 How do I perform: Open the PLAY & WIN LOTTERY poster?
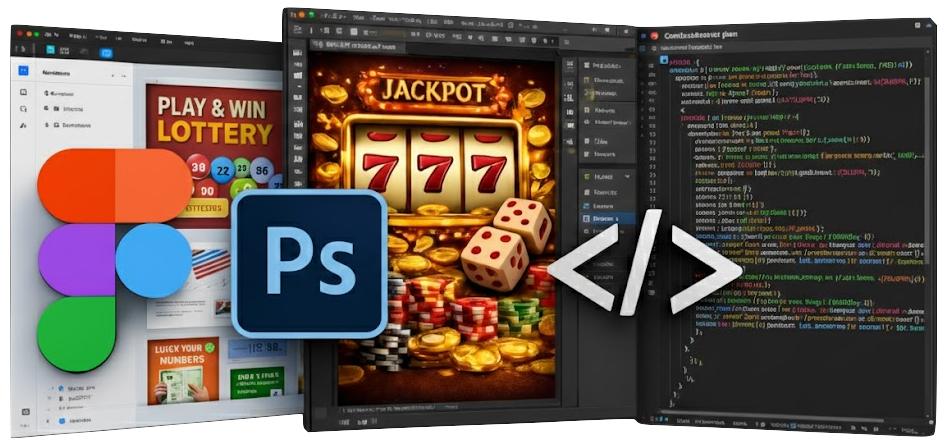tap(214, 155)
